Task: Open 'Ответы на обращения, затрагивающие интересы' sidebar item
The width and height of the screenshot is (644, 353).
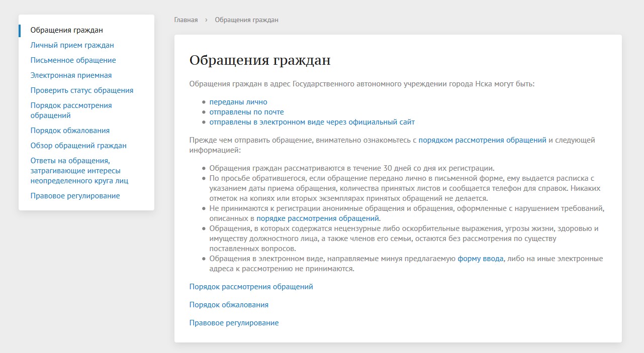Action: [75, 170]
